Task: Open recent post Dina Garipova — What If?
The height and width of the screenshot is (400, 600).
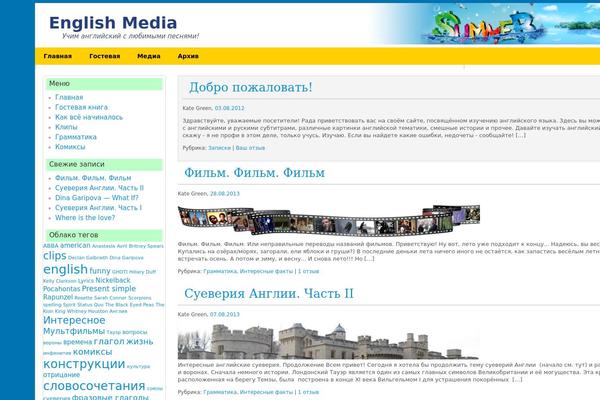Action: click(96, 198)
